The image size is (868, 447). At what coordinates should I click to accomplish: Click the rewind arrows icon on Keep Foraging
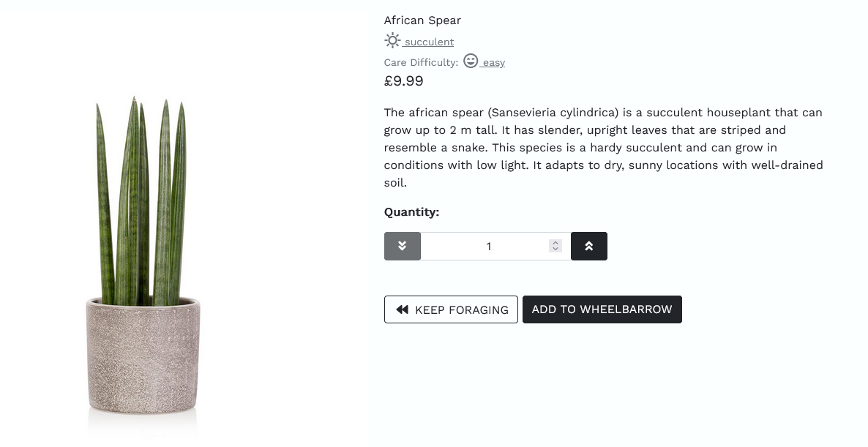(402, 309)
